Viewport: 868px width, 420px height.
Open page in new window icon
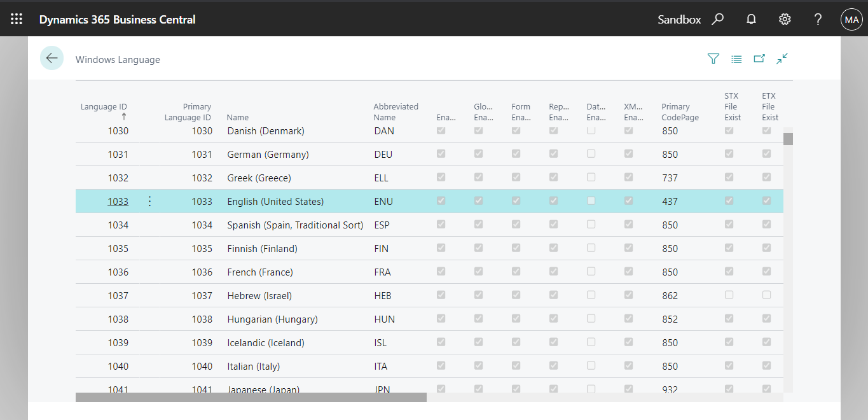(x=759, y=59)
